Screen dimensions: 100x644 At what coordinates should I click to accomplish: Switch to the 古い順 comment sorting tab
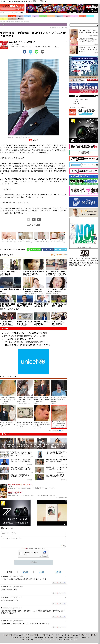pyautogui.click(x=42, y=572)
